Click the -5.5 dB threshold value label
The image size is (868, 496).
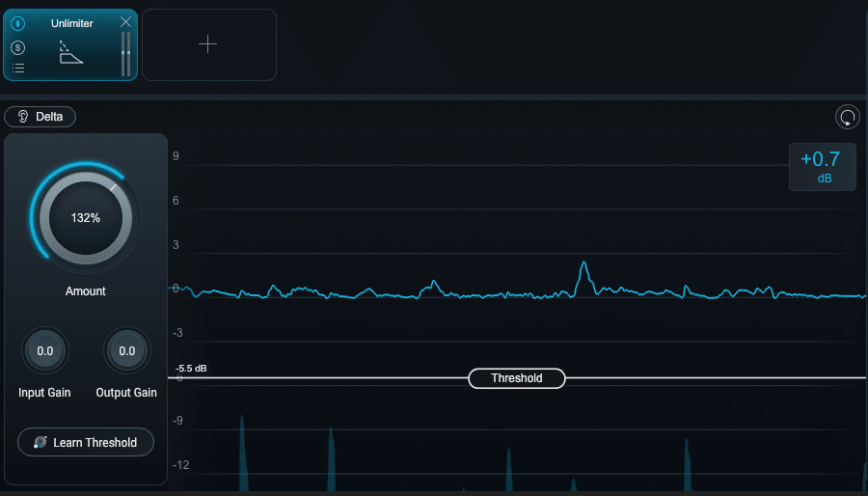coord(192,369)
